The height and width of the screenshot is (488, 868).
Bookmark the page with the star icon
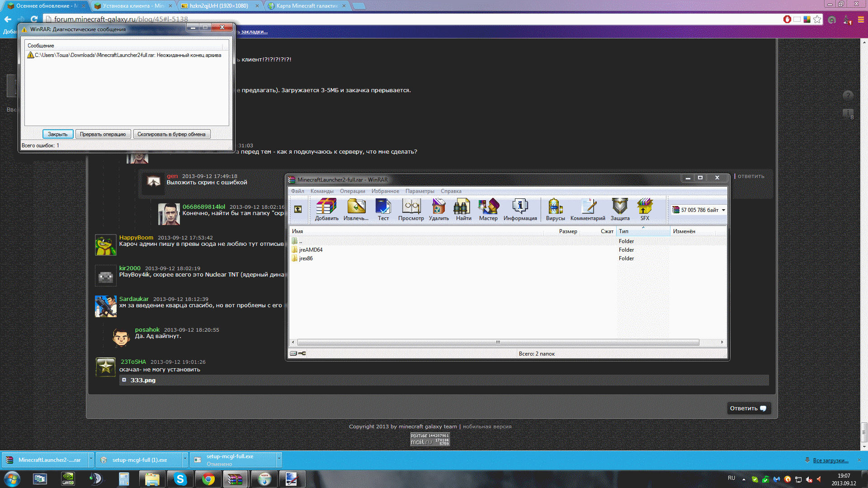pyautogui.click(x=817, y=19)
